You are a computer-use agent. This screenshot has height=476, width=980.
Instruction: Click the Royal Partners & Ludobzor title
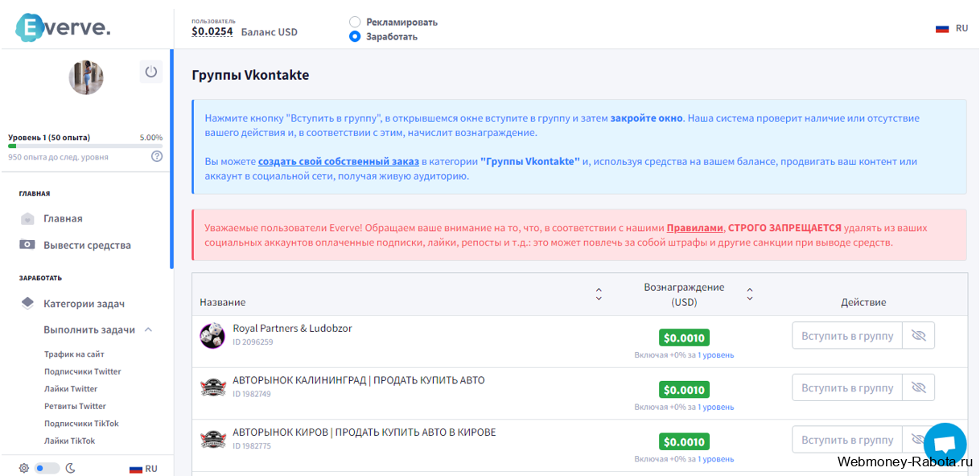[292, 329]
